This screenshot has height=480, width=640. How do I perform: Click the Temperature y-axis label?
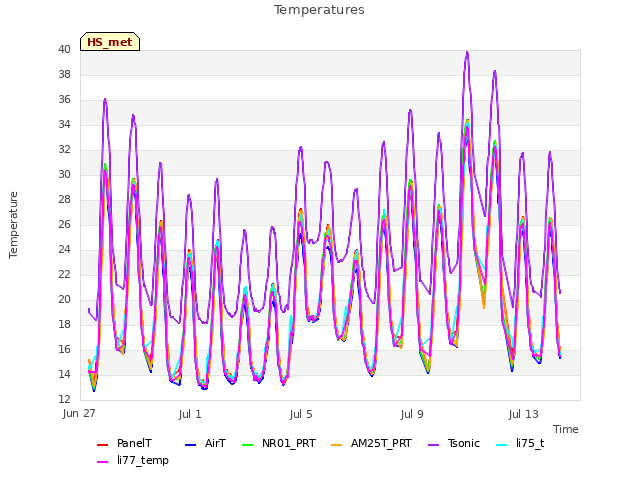pos(13,225)
